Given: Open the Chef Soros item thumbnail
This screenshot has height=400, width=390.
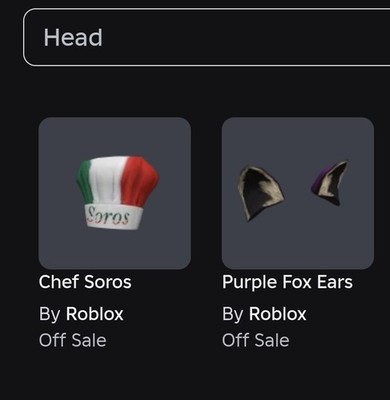Looking at the screenshot, I should 115,193.
